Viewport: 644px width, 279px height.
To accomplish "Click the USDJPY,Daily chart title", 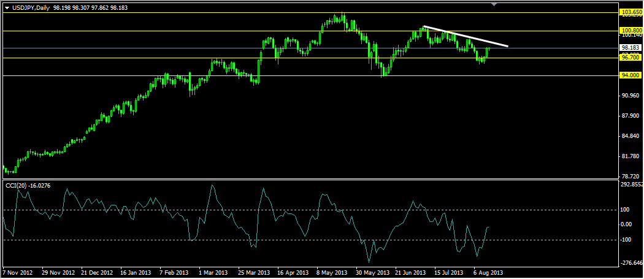I will tap(30, 7).
